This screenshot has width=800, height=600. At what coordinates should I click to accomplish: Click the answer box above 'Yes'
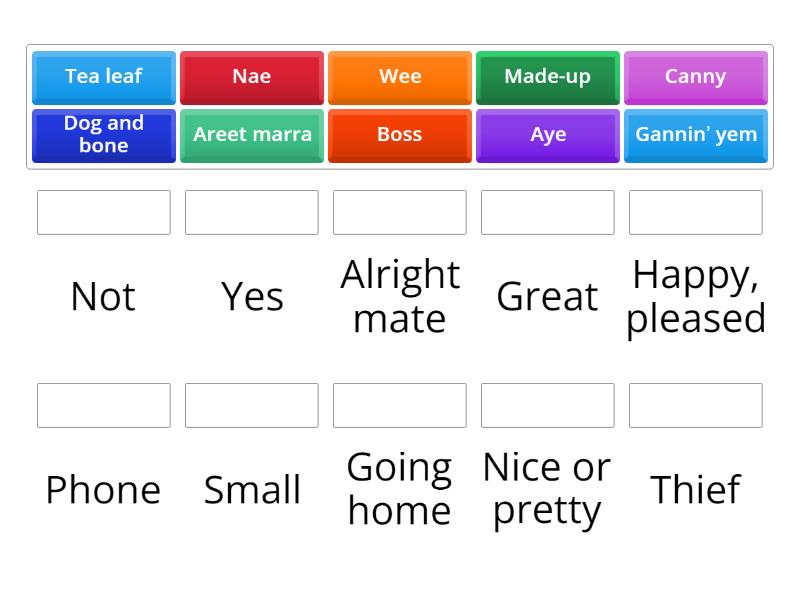(251, 212)
